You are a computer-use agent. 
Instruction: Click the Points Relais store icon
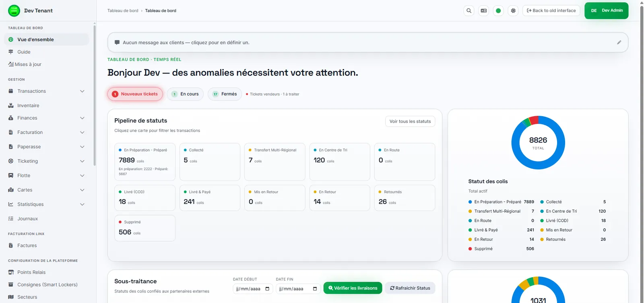click(11, 272)
